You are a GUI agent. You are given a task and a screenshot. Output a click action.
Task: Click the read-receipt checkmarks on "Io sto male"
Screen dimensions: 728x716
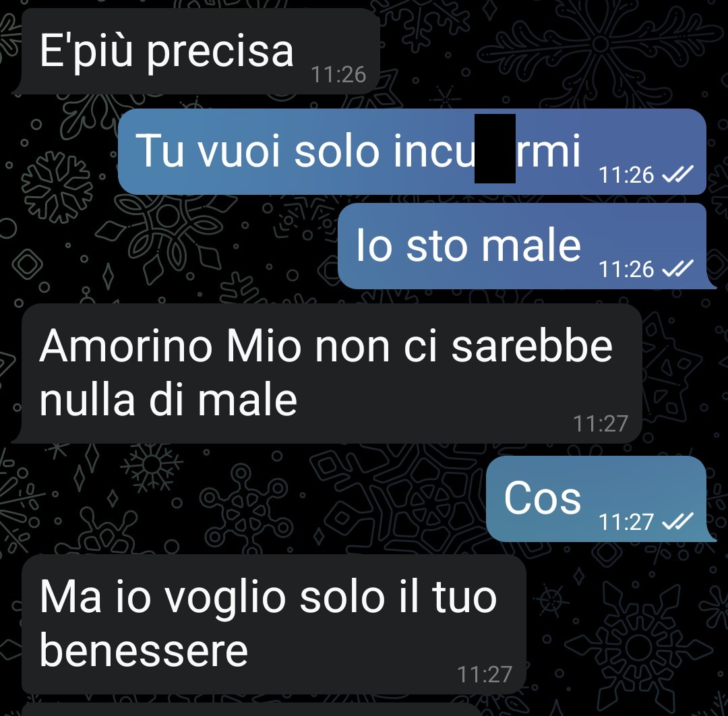pos(677,268)
